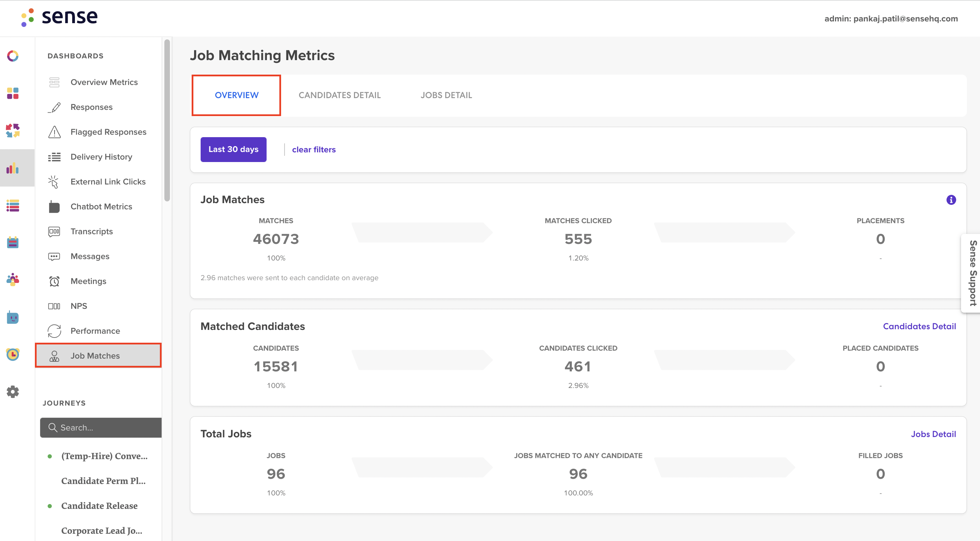The height and width of the screenshot is (541, 980).
Task: Click the search magnifier icon in Journeys
Action: point(52,428)
